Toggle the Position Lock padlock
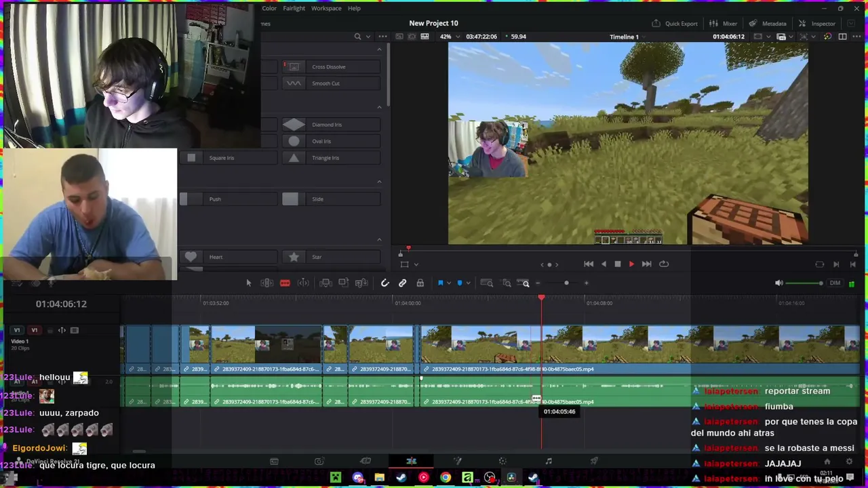This screenshot has height=488, width=868. click(x=420, y=283)
